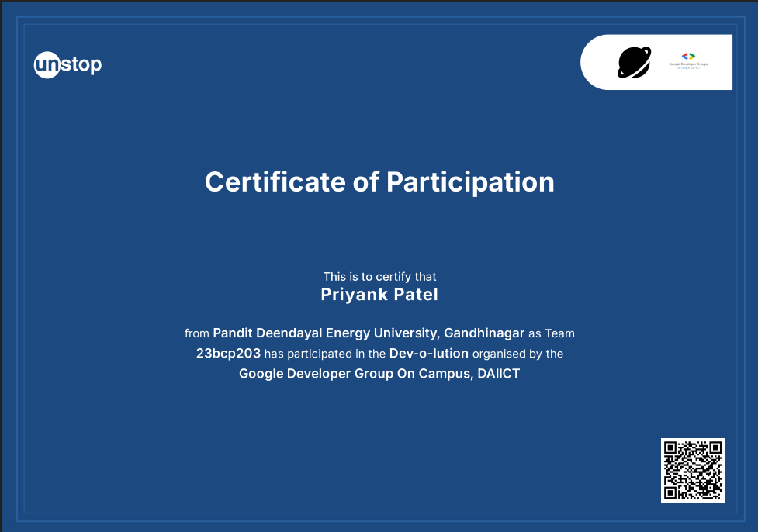Click the Google Developer Groups caption under logo
Screen dimensions: 758x532
[688, 65]
